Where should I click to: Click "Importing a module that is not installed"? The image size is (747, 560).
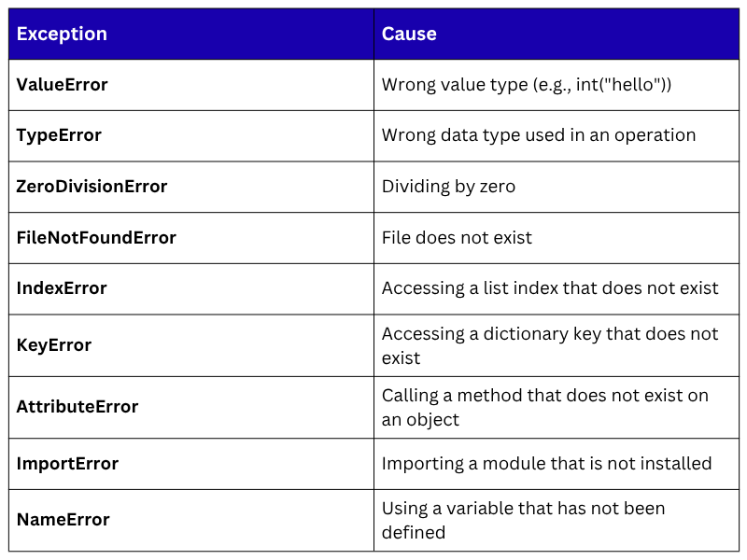(x=546, y=464)
